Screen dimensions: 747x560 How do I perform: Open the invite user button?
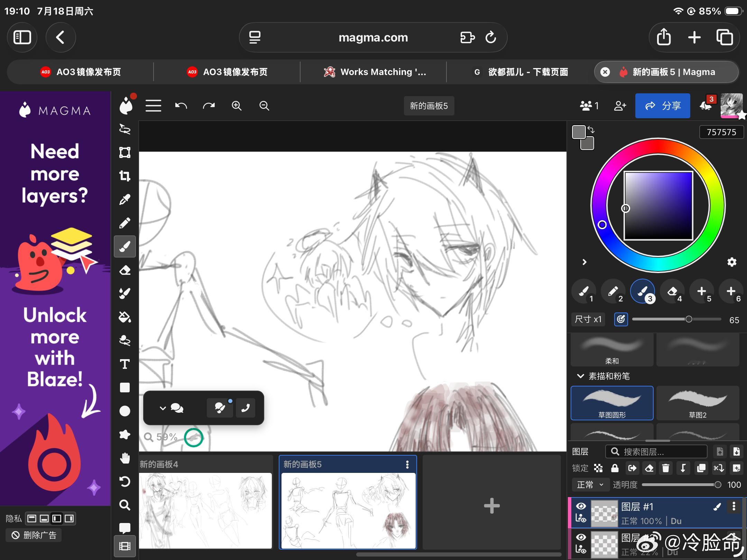click(620, 106)
